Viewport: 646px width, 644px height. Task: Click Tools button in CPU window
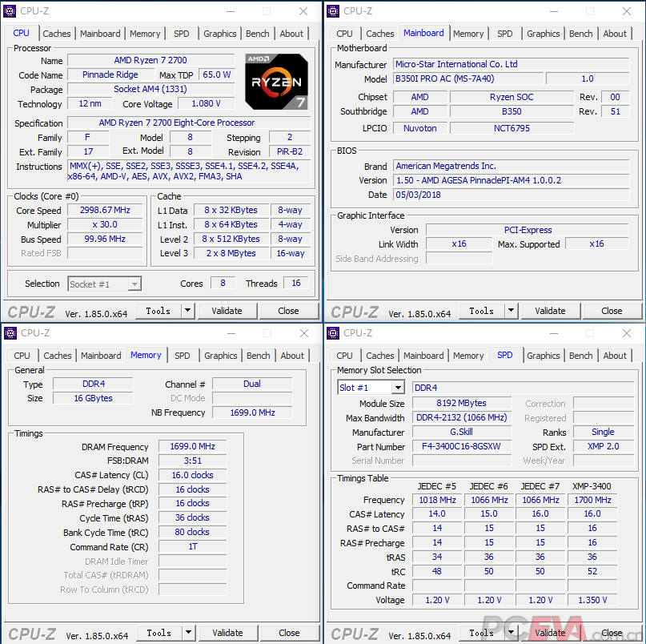click(158, 311)
